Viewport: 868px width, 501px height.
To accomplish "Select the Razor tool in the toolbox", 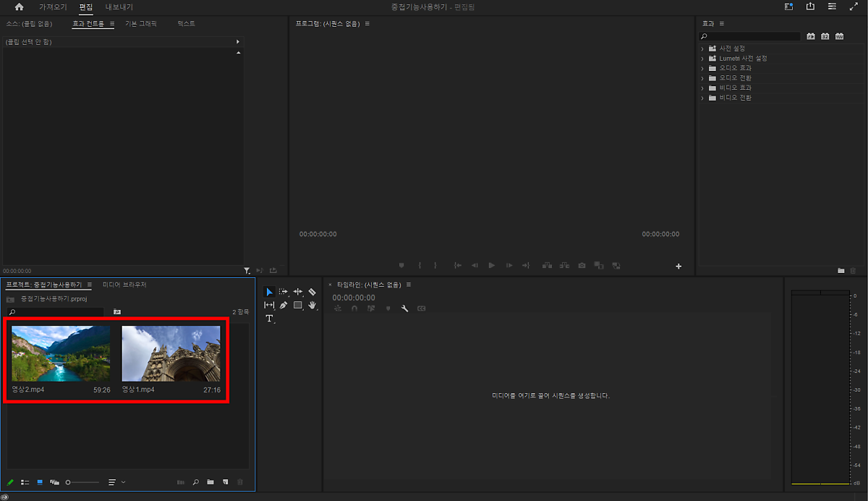I will pyautogui.click(x=312, y=292).
